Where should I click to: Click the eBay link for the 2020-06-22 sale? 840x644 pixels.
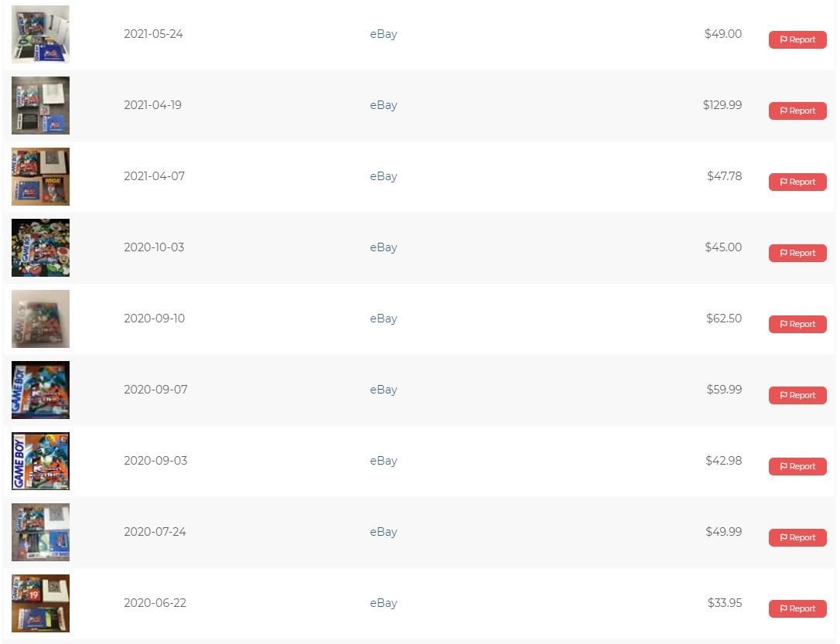[383, 603]
